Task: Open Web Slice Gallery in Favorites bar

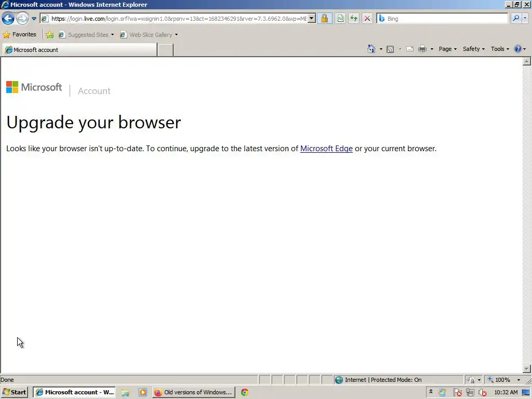Action: pyautogui.click(x=149, y=35)
